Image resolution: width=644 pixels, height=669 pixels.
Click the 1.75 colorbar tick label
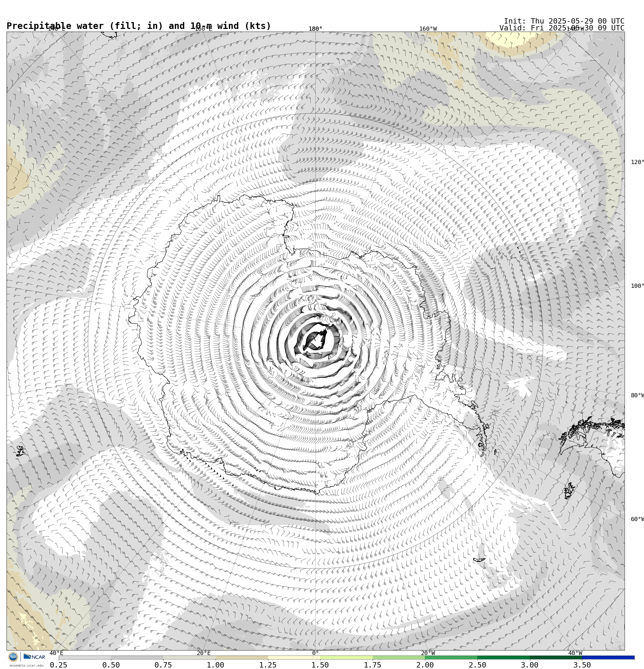[x=373, y=665]
